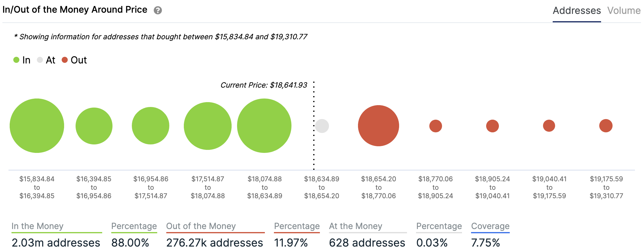The height and width of the screenshot is (252, 644).
Task: Click the green bubble for $18,074.88 range
Action: pos(264,126)
